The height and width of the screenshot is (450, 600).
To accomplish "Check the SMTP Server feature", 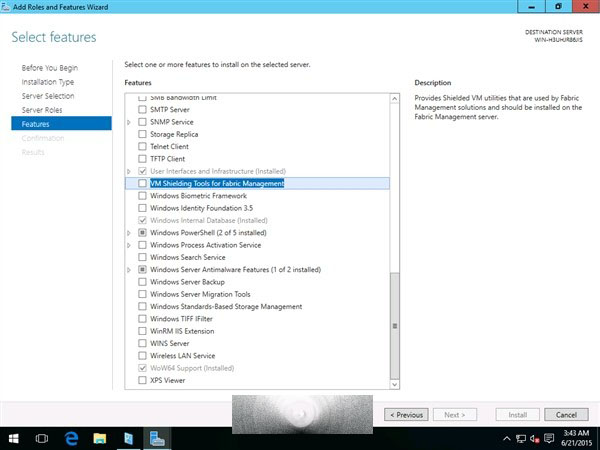I will pos(142,110).
